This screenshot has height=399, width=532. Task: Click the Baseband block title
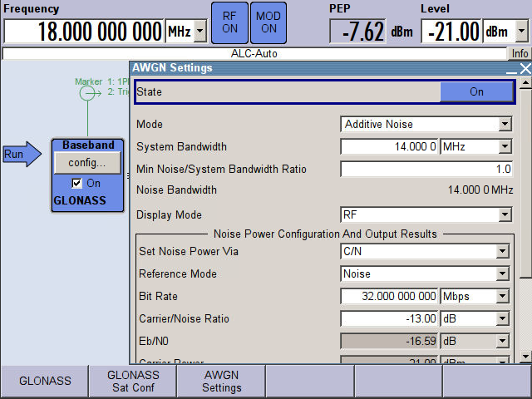(x=88, y=145)
